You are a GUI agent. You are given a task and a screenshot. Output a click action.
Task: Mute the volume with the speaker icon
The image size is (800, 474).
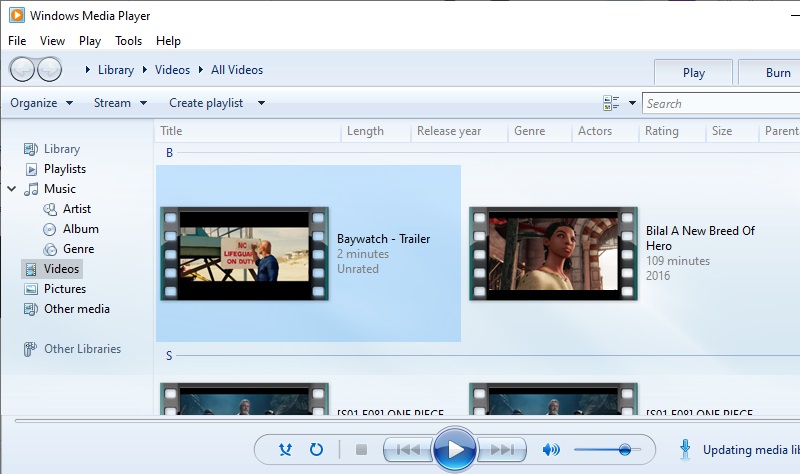click(x=551, y=450)
